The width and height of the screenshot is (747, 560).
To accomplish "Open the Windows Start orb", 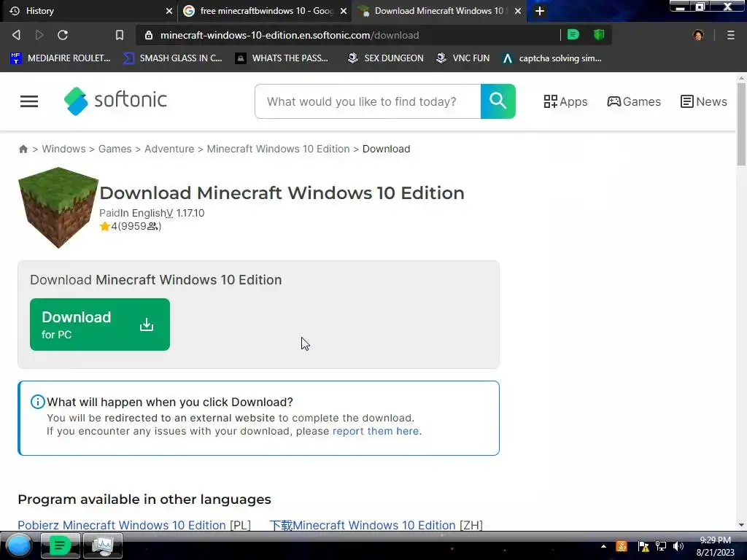I will click(x=19, y=545).
